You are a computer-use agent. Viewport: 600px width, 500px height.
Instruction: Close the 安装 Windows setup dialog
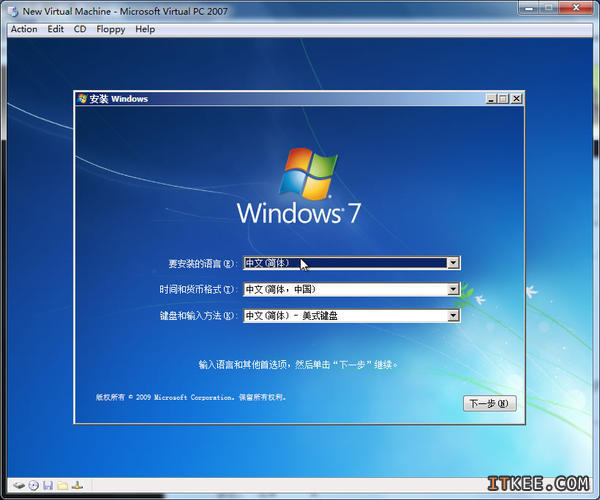click(516, 99)
